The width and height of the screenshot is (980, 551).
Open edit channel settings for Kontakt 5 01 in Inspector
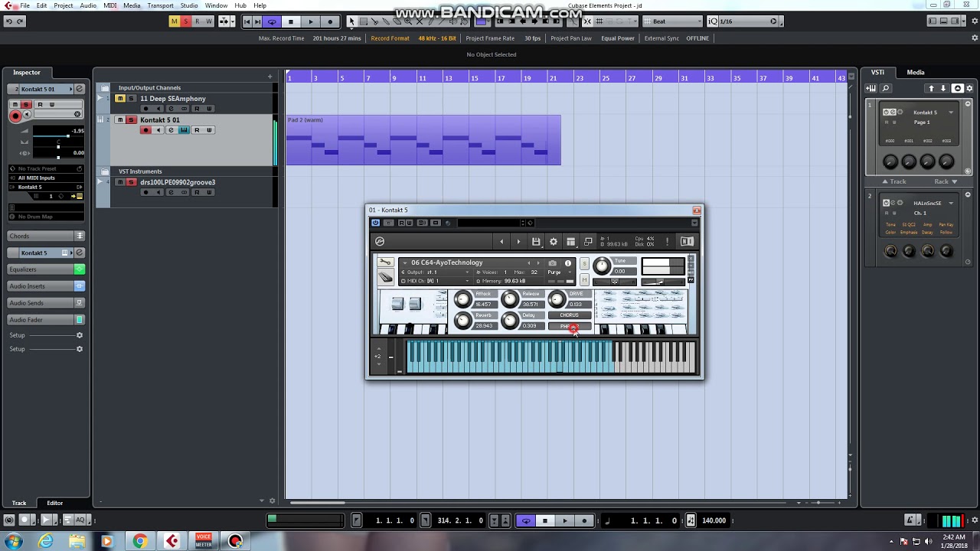click(79, 89)
